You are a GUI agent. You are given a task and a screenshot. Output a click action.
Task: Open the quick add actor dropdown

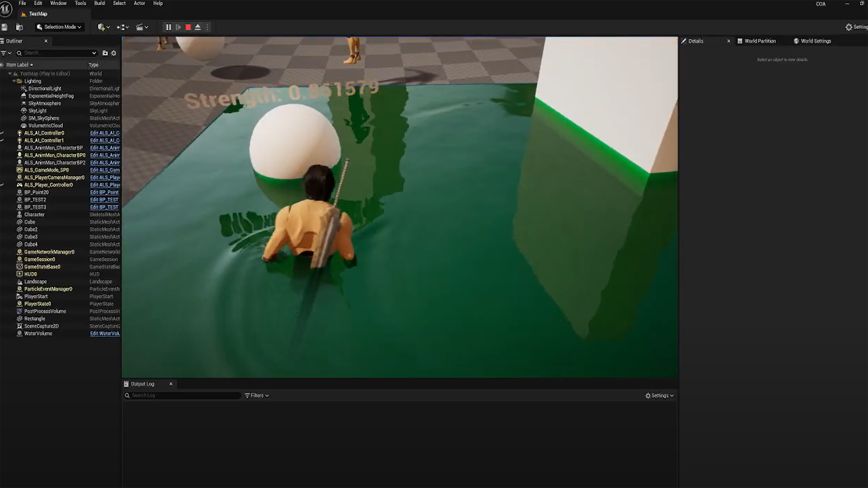(104, 27)
